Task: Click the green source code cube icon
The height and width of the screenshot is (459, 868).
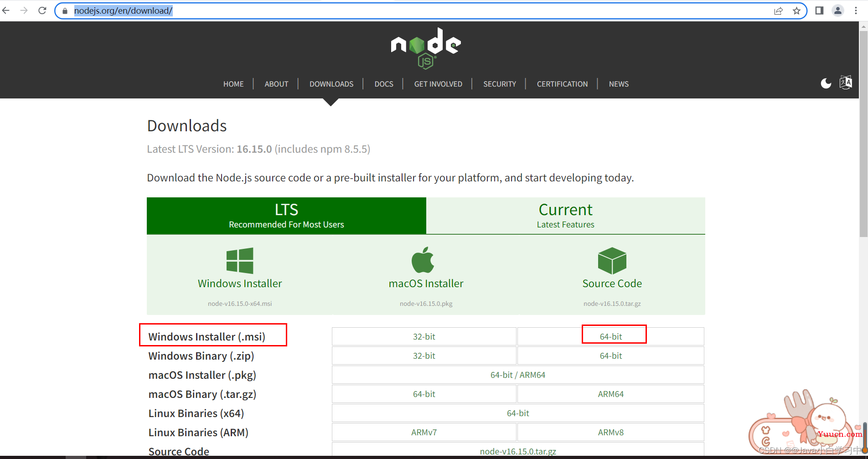Action: (x=612, y=261)
